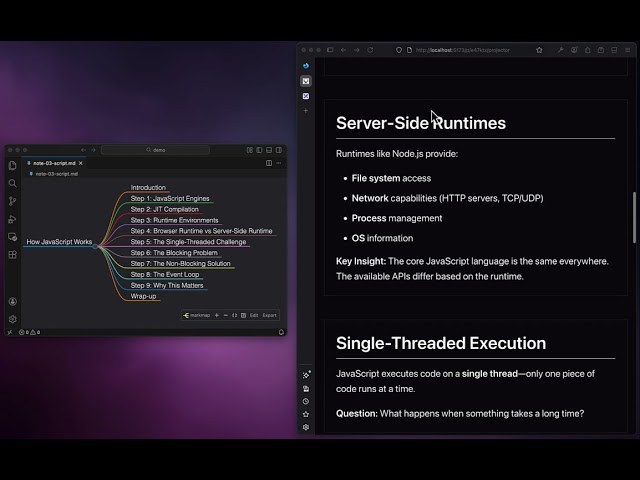Open AI chatbot sparkle in browser sidebar
Image resolution: width=640 pixels, height=480 pixels.
(306, 375)
